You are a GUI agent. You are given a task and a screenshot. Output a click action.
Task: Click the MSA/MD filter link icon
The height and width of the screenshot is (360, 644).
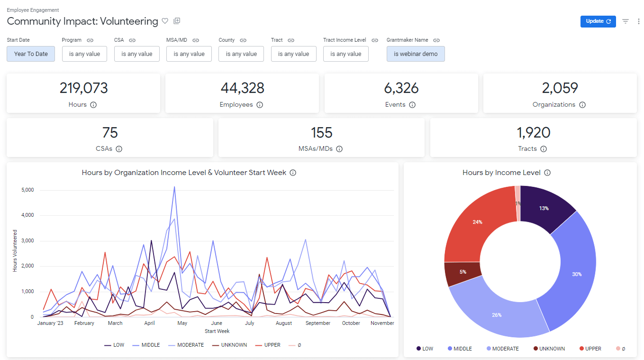point(196,40)
